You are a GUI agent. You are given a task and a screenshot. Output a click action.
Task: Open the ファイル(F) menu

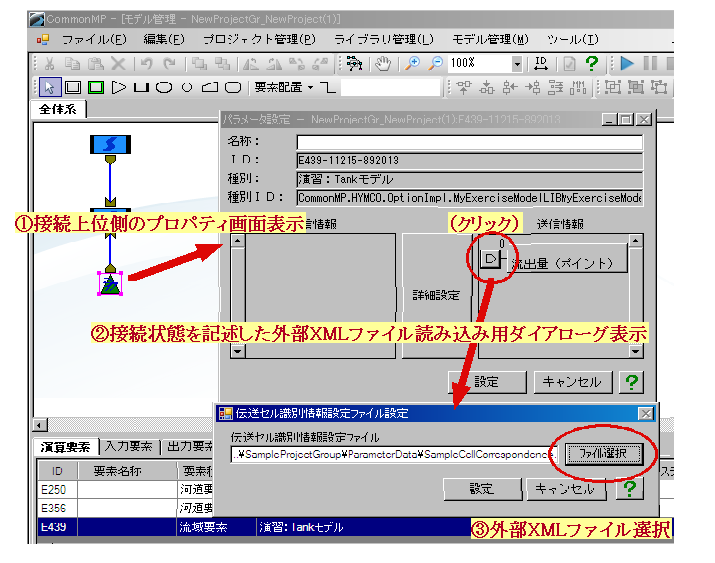coord(93,39)
